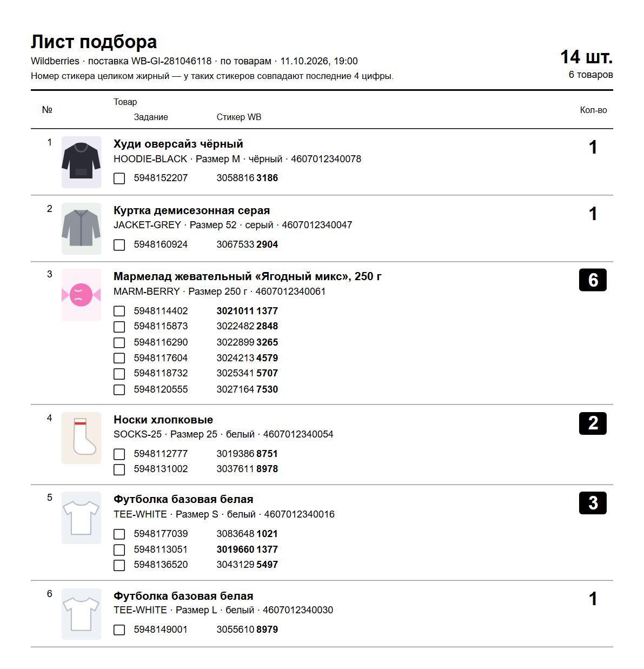Click the black quantity badge showing 2
Image resolution: width=644 pixels, height=669 pixels.
[593, 423]
